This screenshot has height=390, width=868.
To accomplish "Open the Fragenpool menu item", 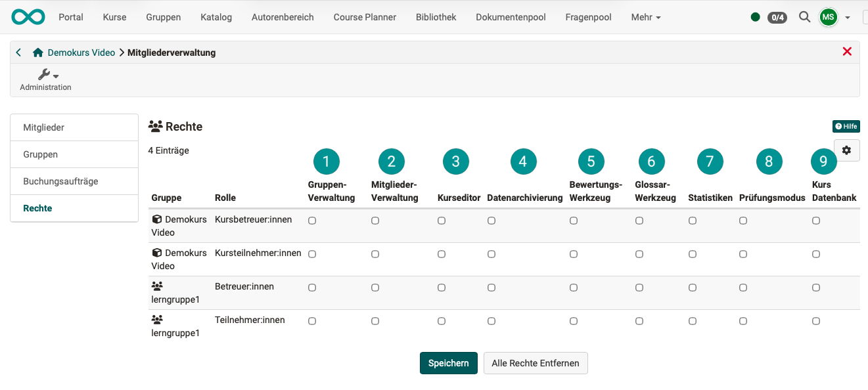I will pyautogui.click(x=588, y=17).
